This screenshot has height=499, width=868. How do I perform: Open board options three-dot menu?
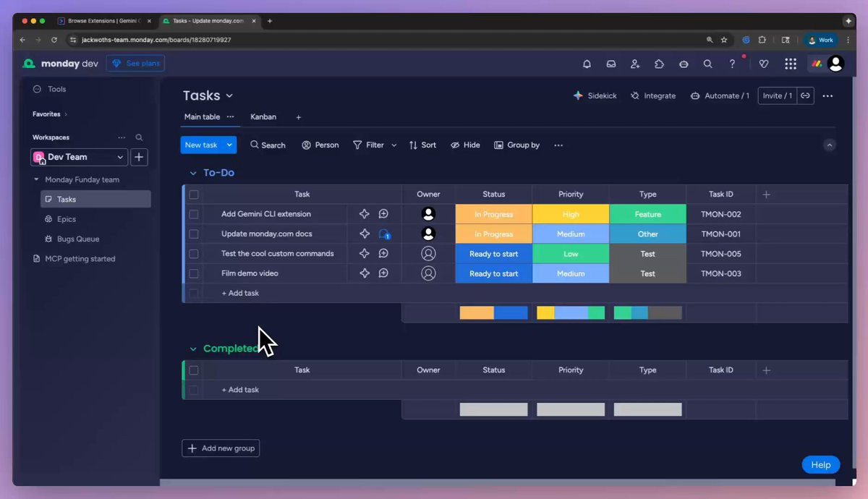click(x=827, y=95)
